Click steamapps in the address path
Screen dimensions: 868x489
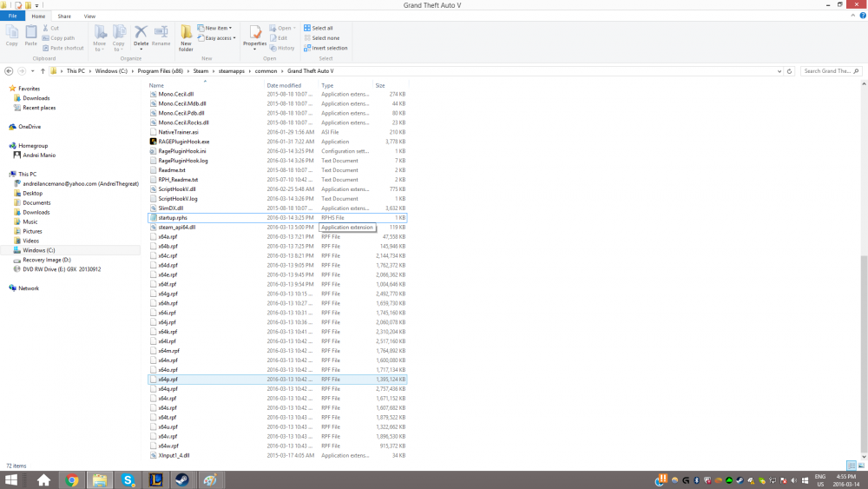pos(232,71)
